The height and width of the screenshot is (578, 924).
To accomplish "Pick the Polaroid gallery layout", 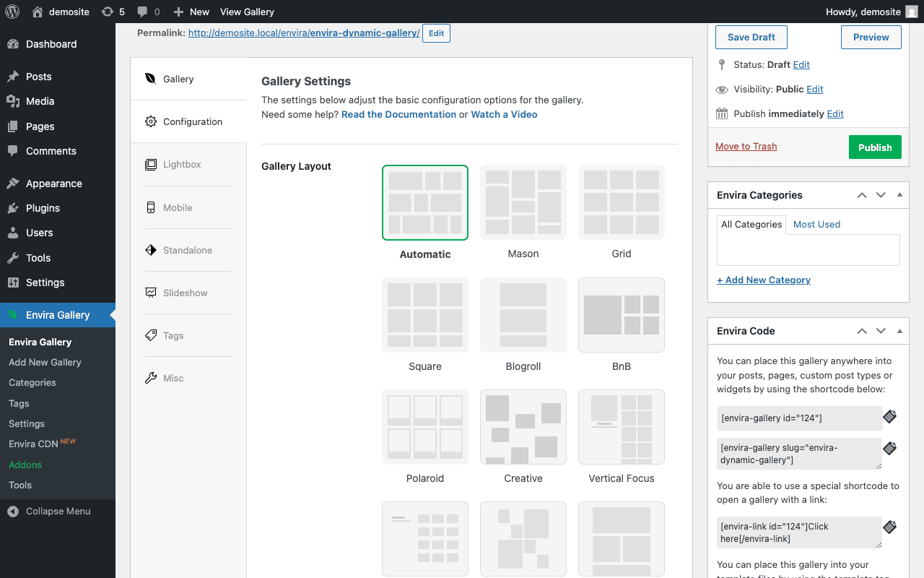I will click(425, 427).
